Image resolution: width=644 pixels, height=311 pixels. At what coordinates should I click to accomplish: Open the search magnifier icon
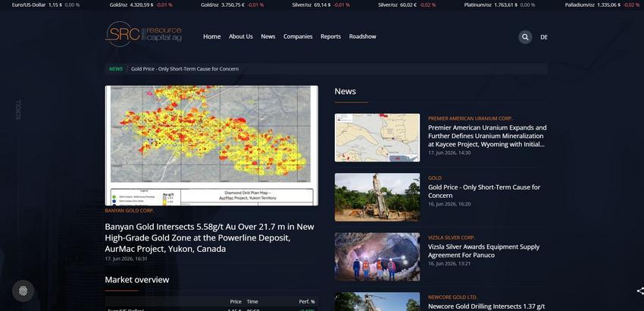coord(525,37)
